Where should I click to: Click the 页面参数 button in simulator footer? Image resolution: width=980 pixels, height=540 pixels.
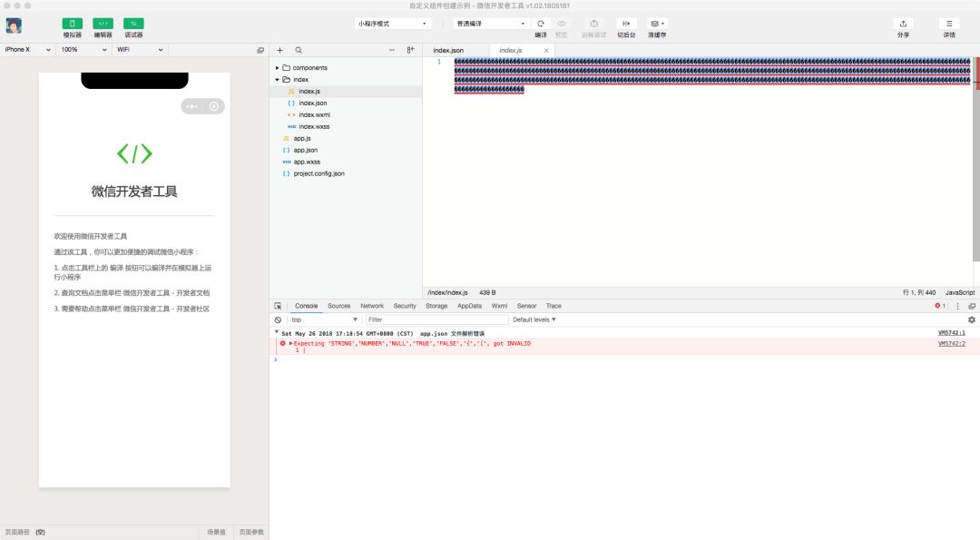(x=251, y=532)
